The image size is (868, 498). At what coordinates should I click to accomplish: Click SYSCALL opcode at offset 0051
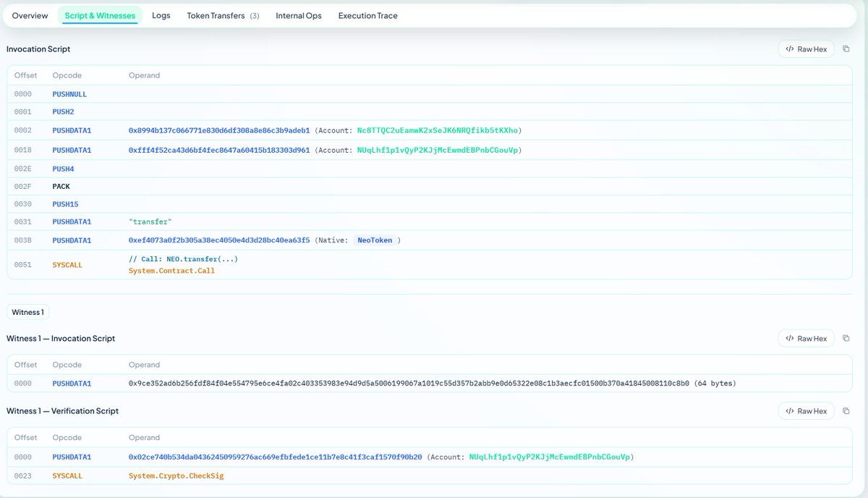point(67,265)
